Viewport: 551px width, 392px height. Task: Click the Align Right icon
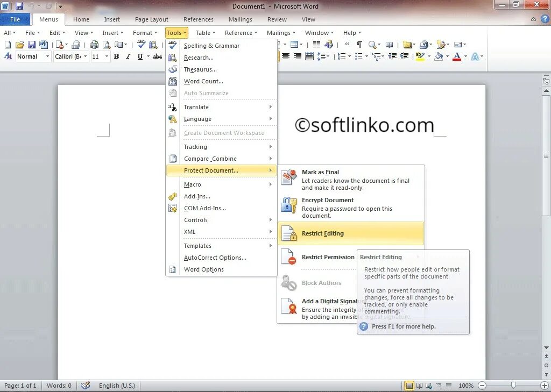tap(298, 56)
